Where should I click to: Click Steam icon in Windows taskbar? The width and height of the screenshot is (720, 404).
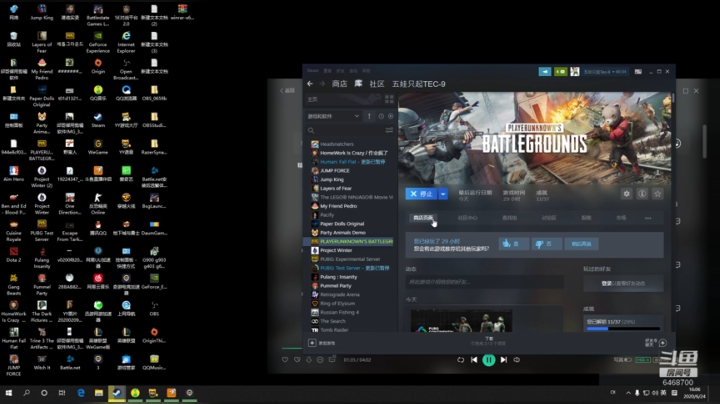117,393
